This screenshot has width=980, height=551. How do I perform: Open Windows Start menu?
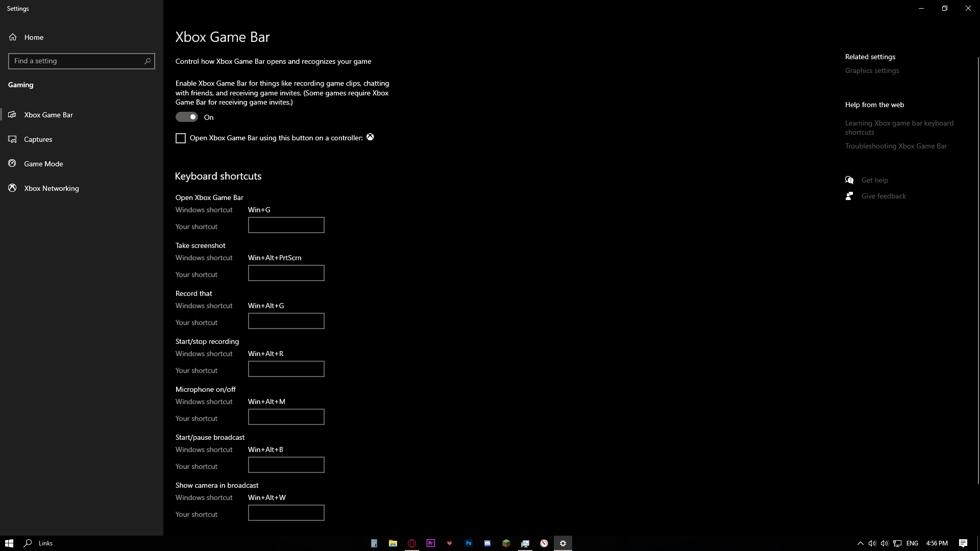click(9, 543)
